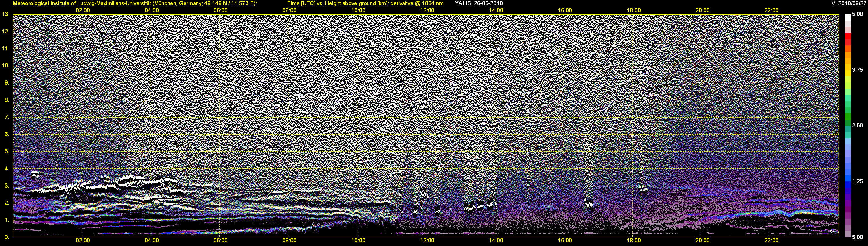The width and height of the screenshot is (868, 246).
Task: Click the 10:00 label on the bottom time axis
Action: point(358,240)
